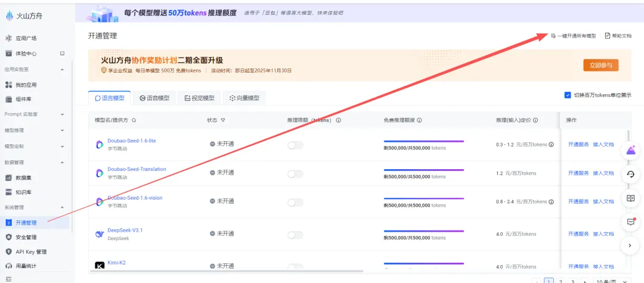The width and height of the screenshot is (644, 283).
Task: Open documentation book floating icon
Action: click(630, 198)
